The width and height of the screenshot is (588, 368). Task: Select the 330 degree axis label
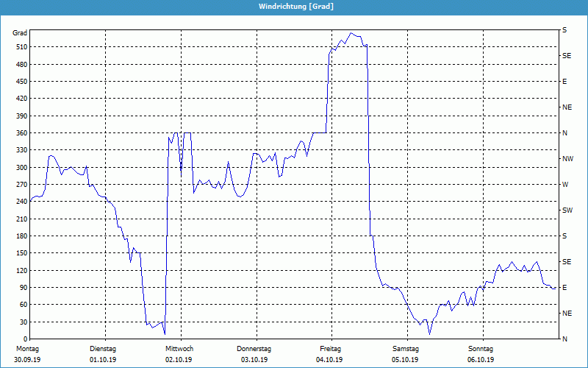[22, 150]
